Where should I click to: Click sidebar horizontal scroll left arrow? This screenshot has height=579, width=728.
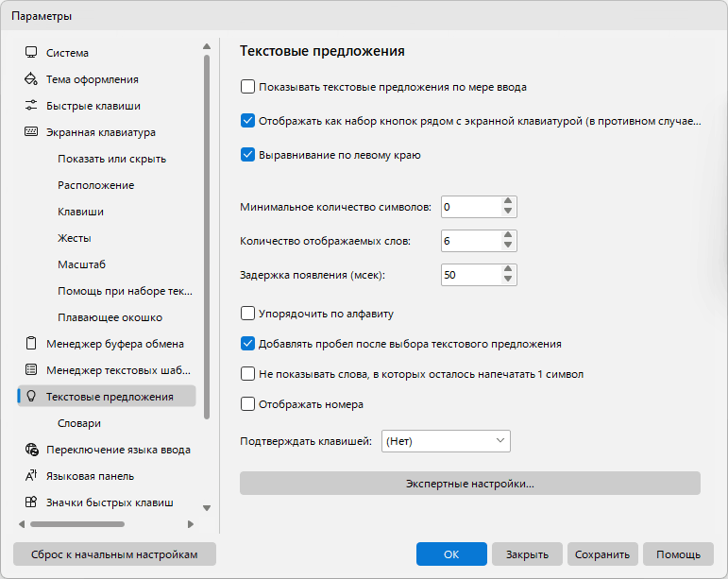tap(22, 524)
